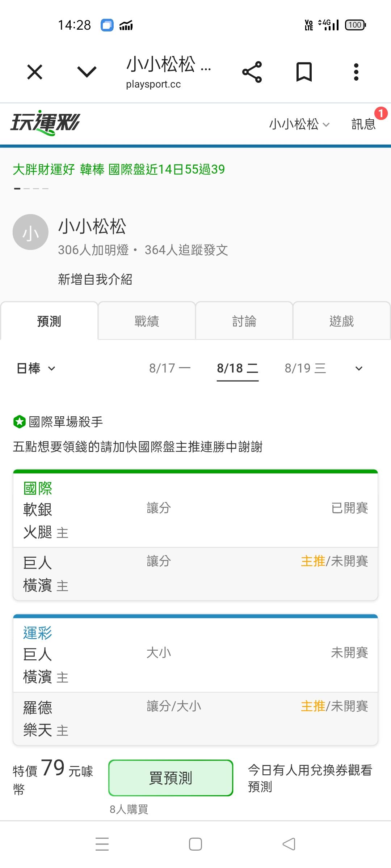This screenshot has width=391, height=868.
Task: Collapse browser sheet with down chevron
Action: point(87,72)
